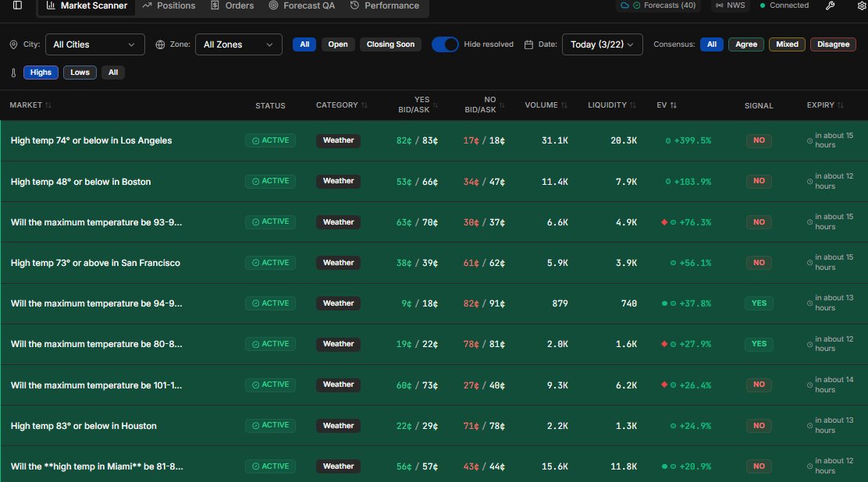The width and height of the screenshot is (868, 482).
Task: Sort by the Liquidity column
Action: pos(612,105)
